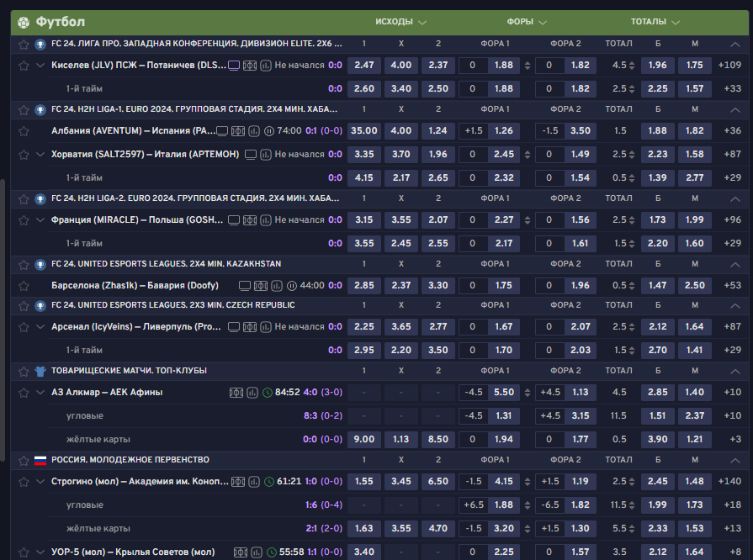Open statistics chart icon for АЗ Алкмар match
Image resolution: width=753 pixels, height=560 pixels.
pyautogui.click(x=252, y=392)
